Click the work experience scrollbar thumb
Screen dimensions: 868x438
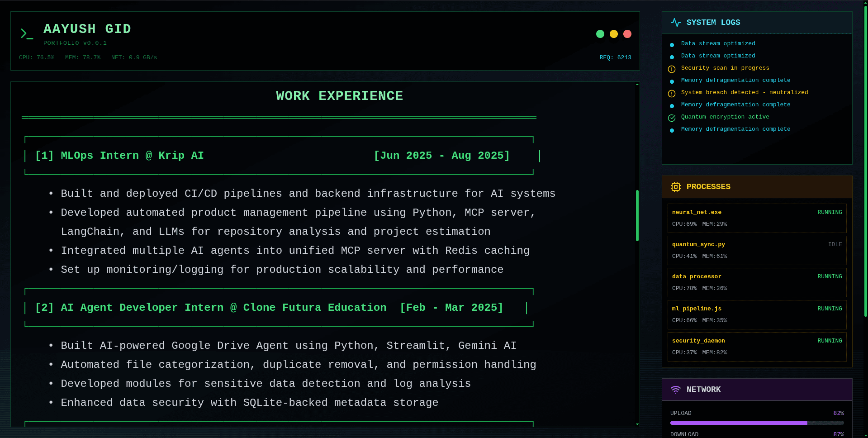click(637, 215)
